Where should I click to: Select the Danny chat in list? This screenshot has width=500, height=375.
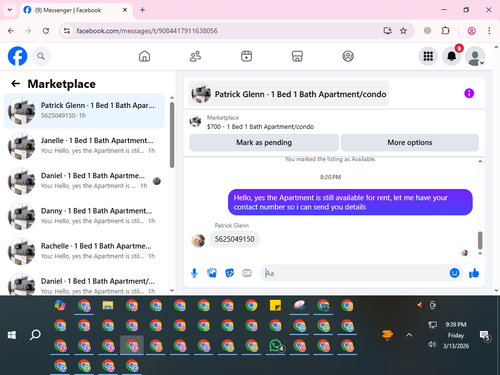[84, 216]
